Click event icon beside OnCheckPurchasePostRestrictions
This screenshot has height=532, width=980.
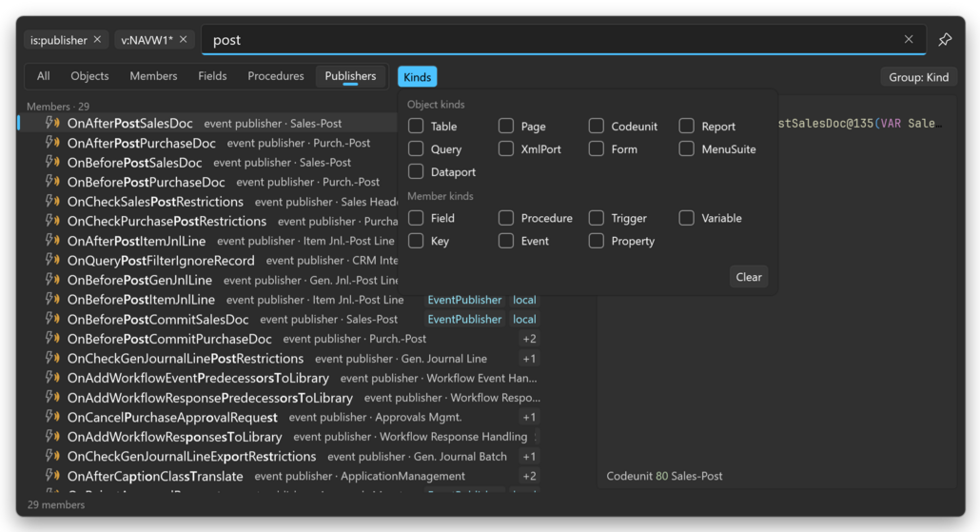point(52,221)
